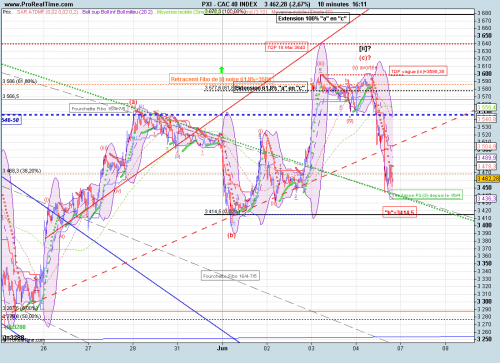Screen dimensions: 500x363
Task: Click the 3 300 price axis label
Action: (x=484, y=301)
